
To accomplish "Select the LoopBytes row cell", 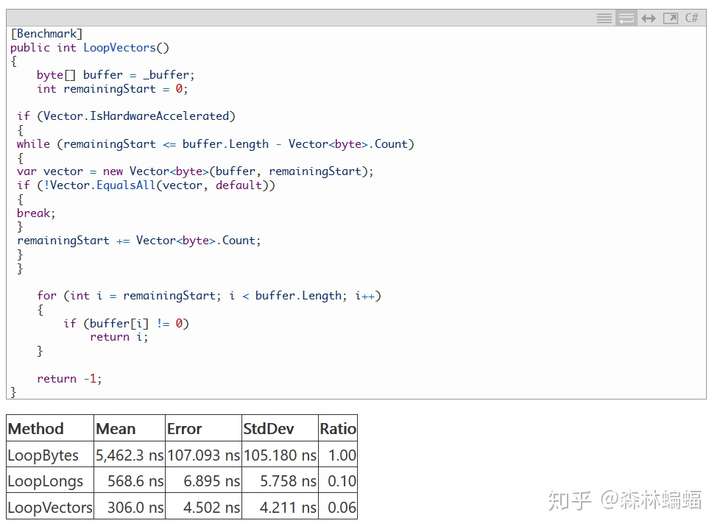I will tap(43, 455).
